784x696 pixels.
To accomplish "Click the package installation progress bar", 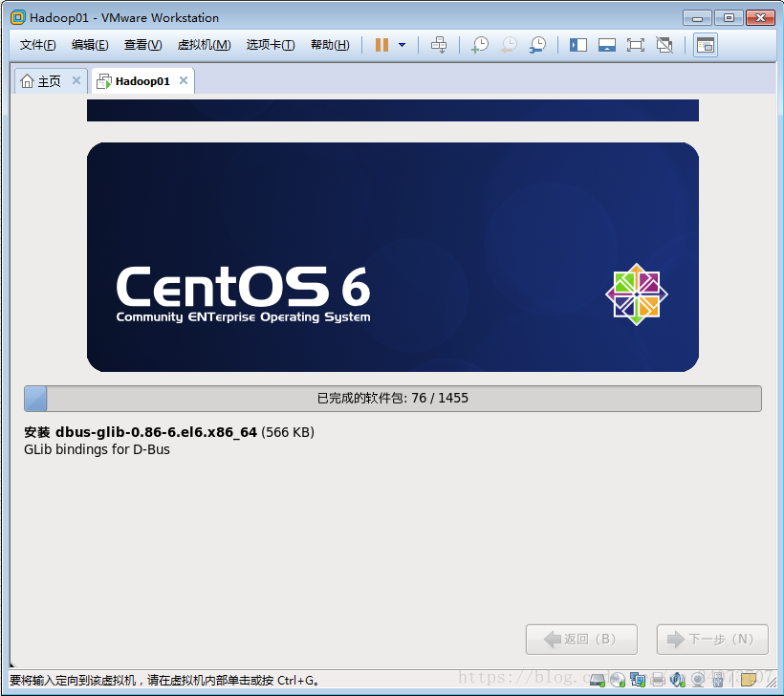I will point(393,399).
